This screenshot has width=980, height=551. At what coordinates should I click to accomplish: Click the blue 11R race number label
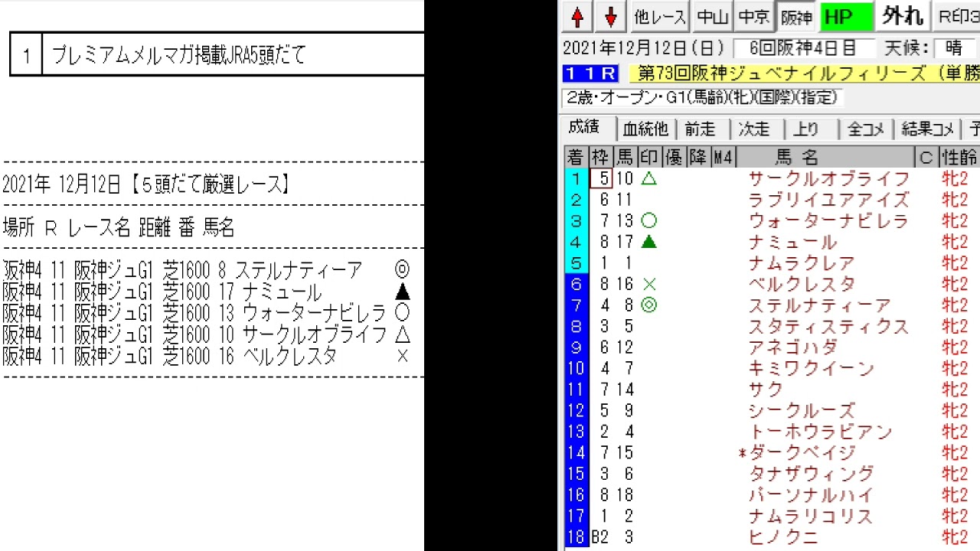click(x=590, y=73)
